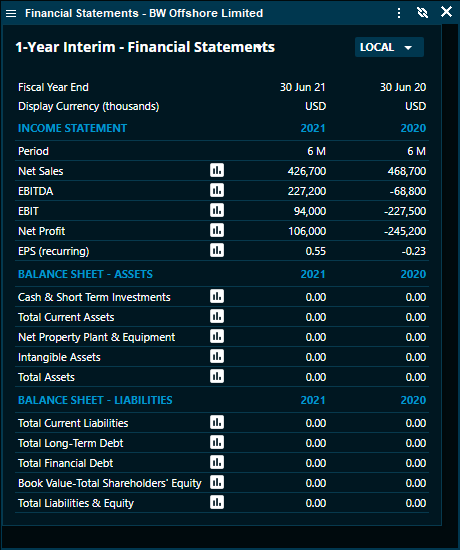Screen dimensions: 460x550
Task: Click EPS value 0.55
Action: [315, 251]
